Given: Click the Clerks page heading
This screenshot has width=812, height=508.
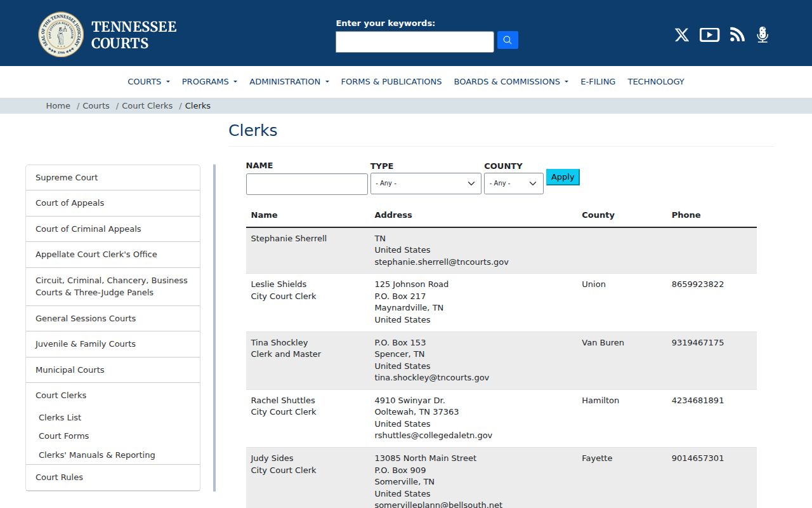Looking at the screenshot, I should [x=253, y=130].
